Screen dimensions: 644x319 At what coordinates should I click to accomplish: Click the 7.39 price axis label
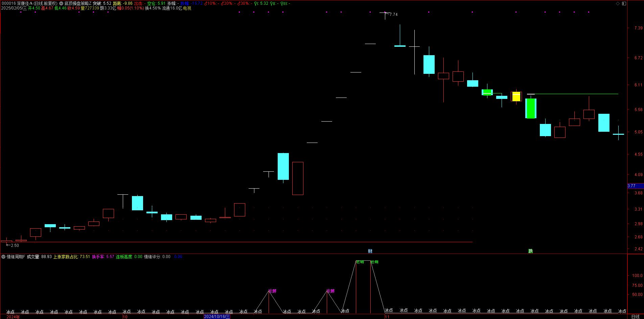(x=638, y=28)
